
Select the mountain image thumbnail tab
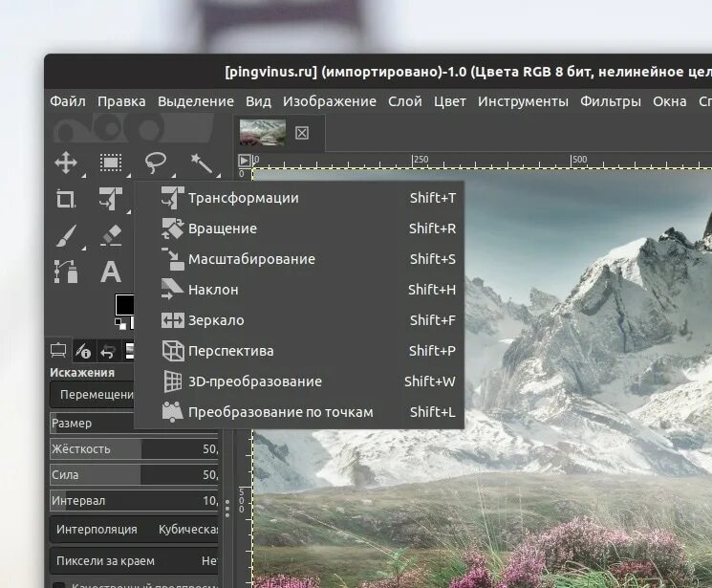point(263,132)
